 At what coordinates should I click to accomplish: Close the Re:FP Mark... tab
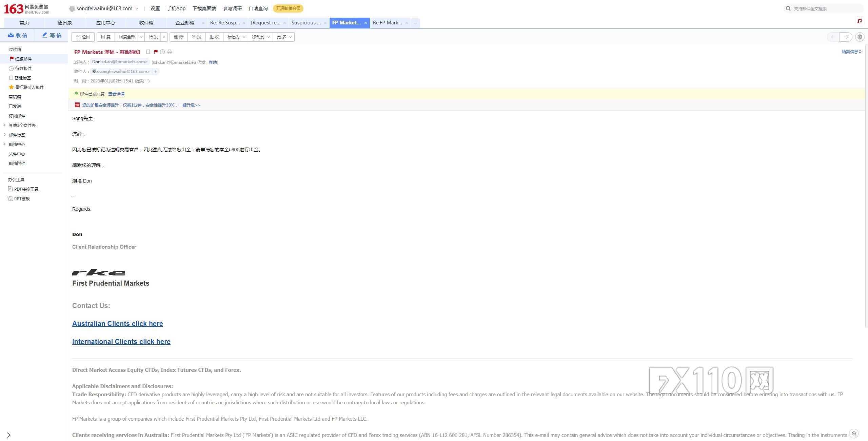point(406,23)
